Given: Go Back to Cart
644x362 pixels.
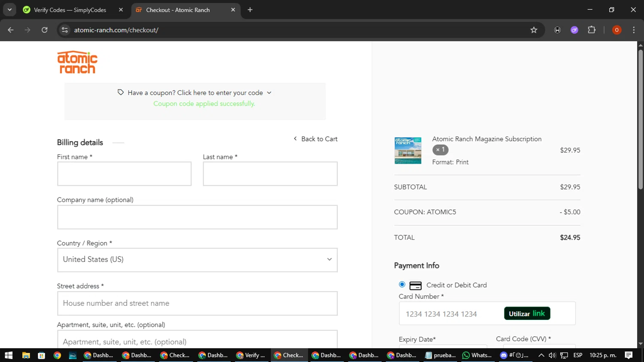Looking at the screenshot, I should pyautogui.click(x=316, y=139).
